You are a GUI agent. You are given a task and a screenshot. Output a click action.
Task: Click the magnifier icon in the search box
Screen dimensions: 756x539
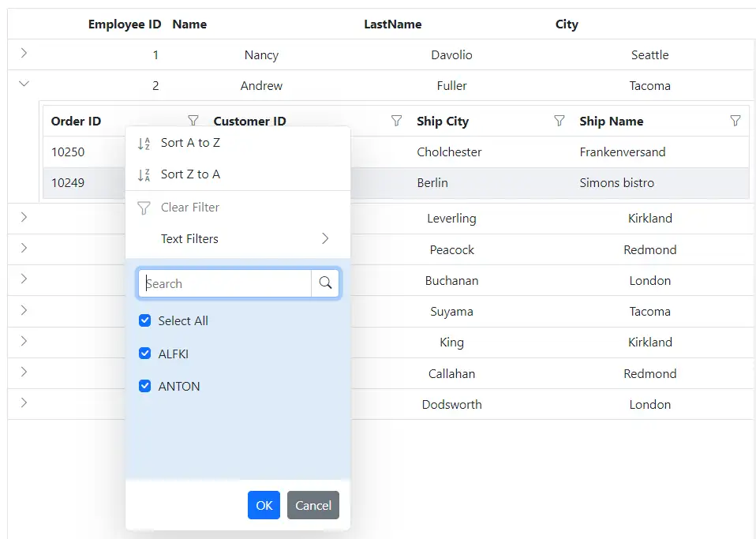click(325, 283)
